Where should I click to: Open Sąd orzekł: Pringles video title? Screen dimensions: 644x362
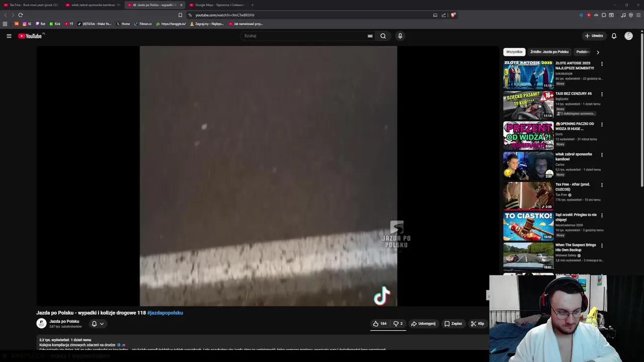(576, 217)
